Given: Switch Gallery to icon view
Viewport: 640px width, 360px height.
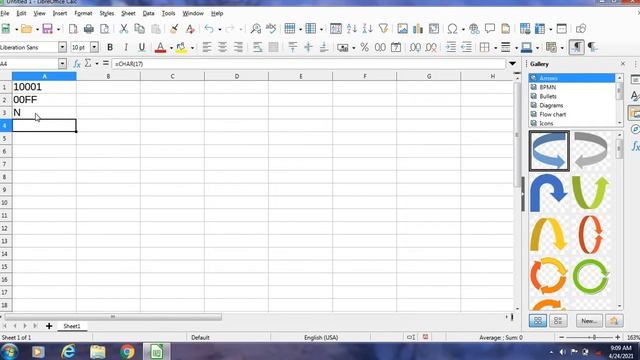Looking at the screenshot, I should pyautogui.click(x=538, y=320).
